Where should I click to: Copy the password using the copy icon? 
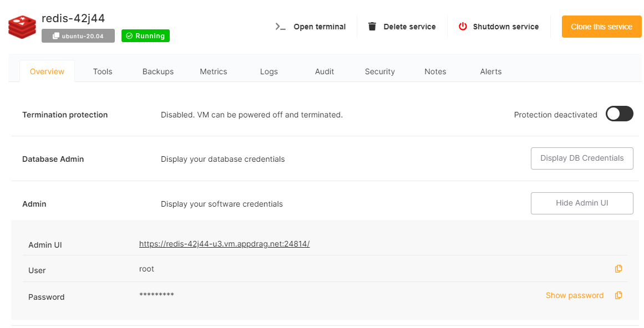coord(618,295)
